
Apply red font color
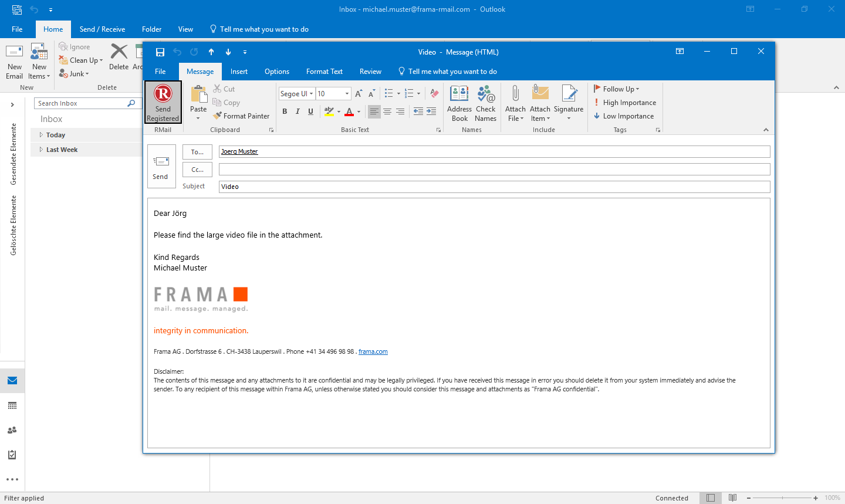tap(350, 111)
